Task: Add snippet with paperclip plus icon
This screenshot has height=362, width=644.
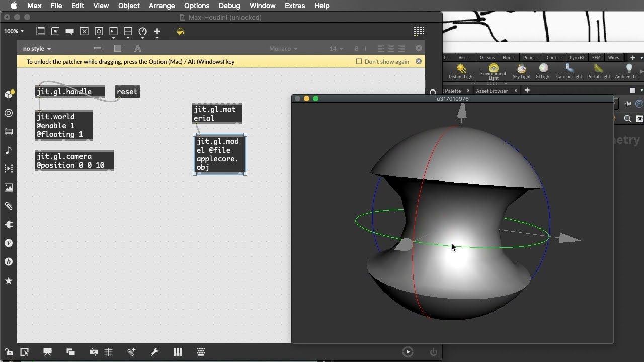Action: [131, 352]
